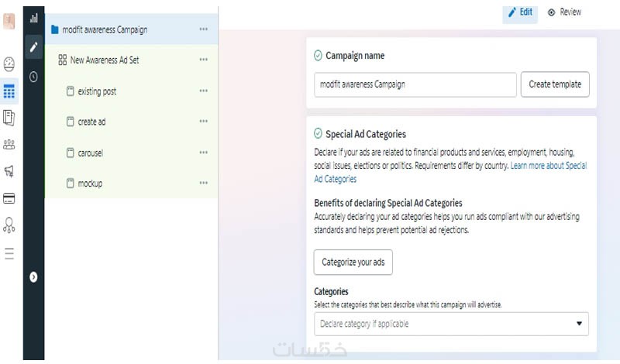Open the Billing credit card icon
This screenshot has width=620, height=364.
pos(9,198)
